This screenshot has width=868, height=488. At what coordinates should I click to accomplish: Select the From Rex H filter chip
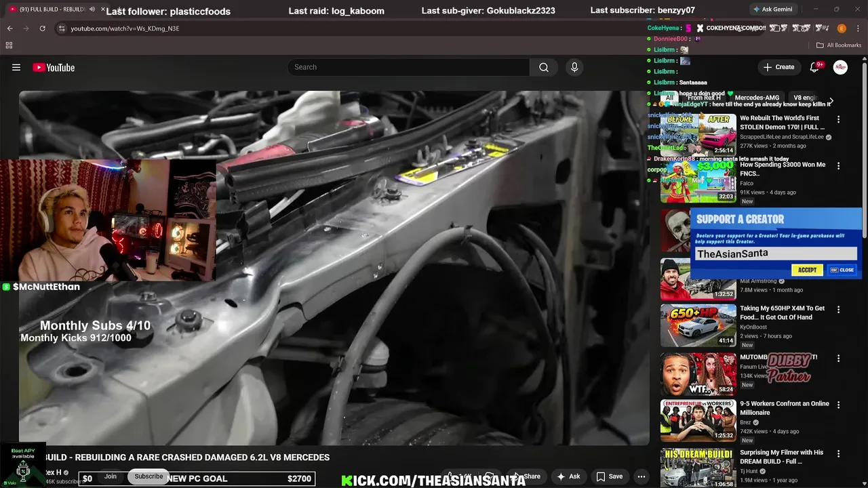tap(704, 98)
